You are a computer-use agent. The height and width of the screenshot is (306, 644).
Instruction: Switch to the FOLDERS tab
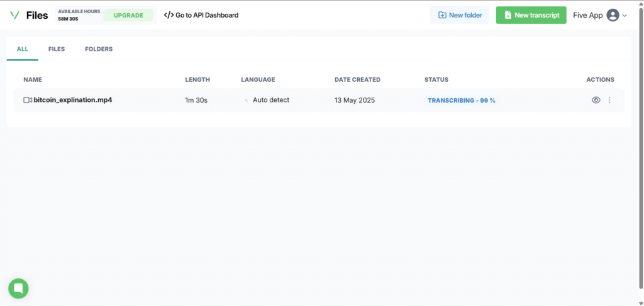[x=99, y=49]
